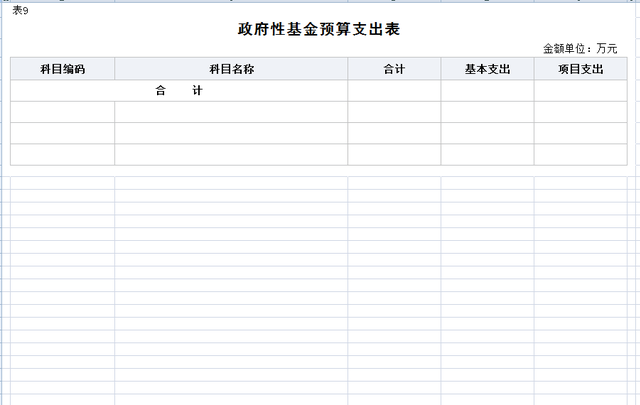
Task: Click the 合计 column header
Action: coord(394,69)
